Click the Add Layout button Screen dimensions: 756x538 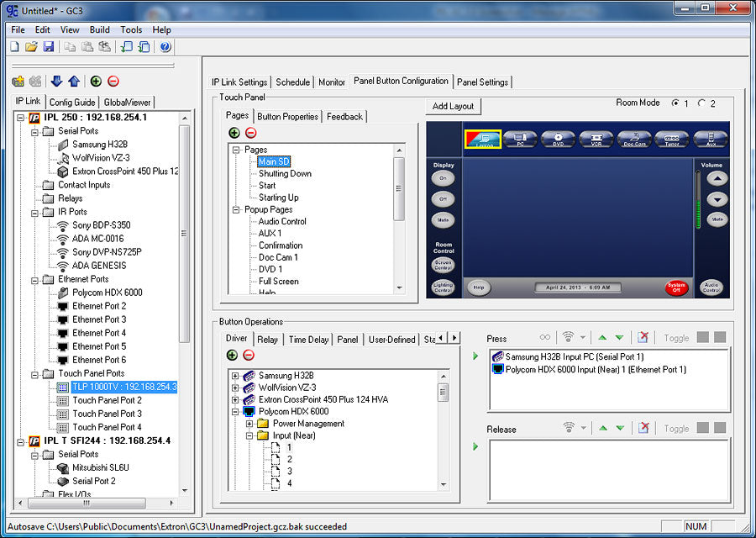(x=454, y=106)
